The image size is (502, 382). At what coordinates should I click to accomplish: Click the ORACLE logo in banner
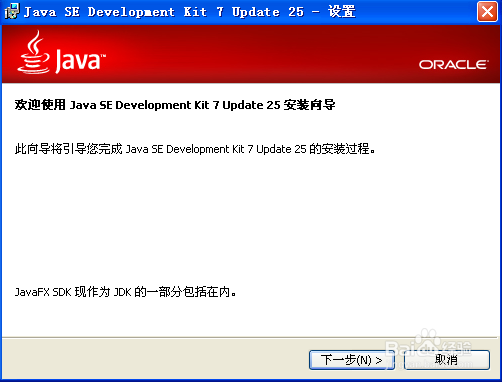454,65
